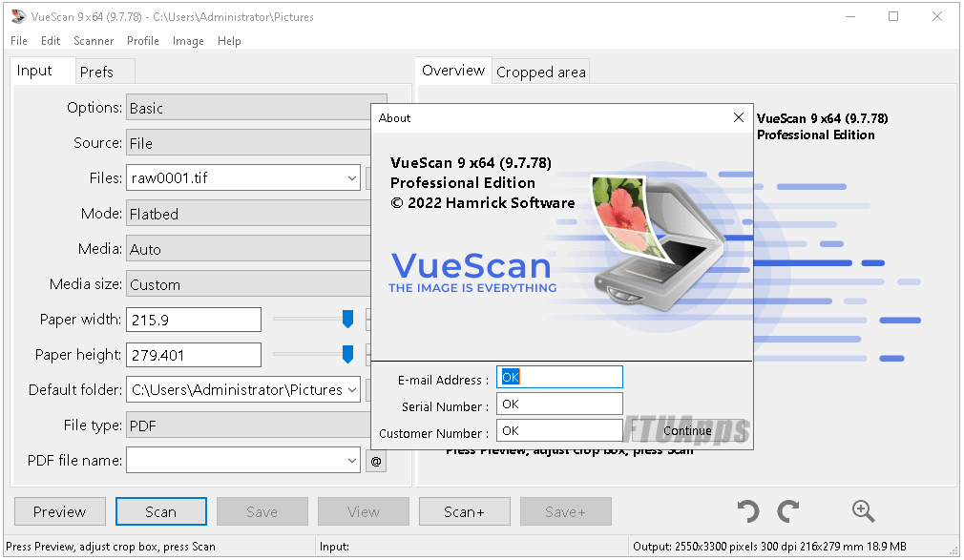This screenshot has width=964, height=560.
Task: Open the Edit menu
Action: [x=51, y=41]
